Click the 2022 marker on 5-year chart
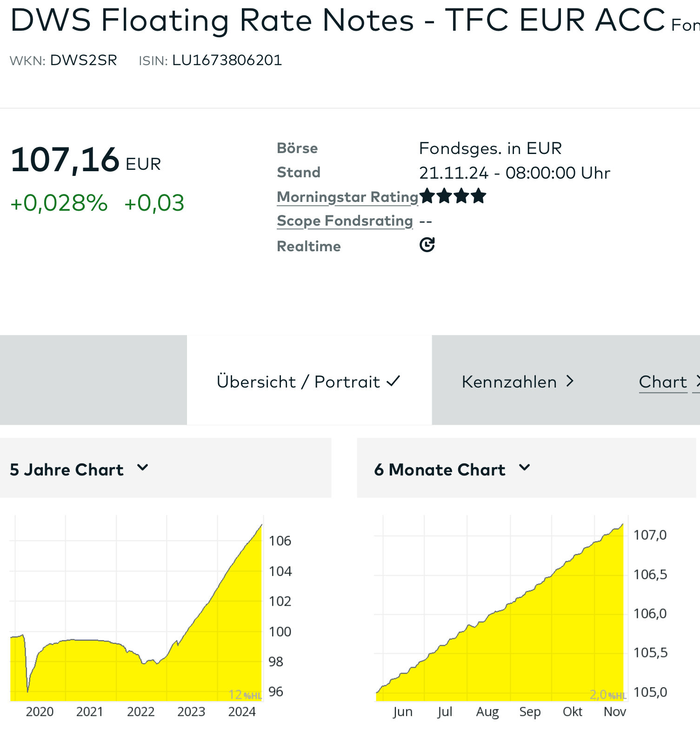This screenshot has width=700, height=743. (x=140, y=712)
